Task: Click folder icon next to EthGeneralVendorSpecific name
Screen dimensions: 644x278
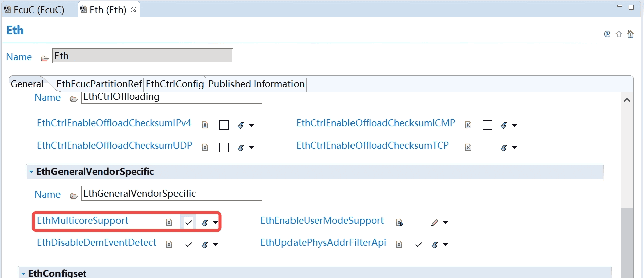Action: pyautogui.click(x=74, y=195)
